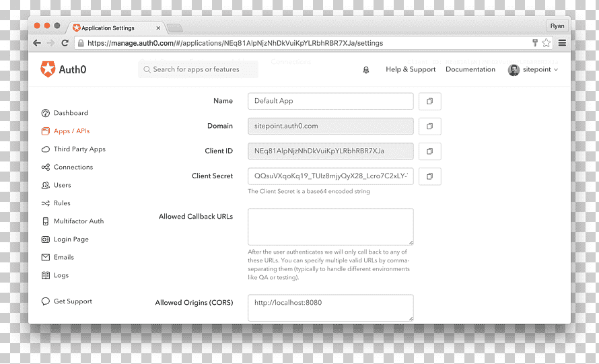Expand the sitepoint account dropdown arrow
Viewport: 599px width, 364px height.
(x=556, y=70)
